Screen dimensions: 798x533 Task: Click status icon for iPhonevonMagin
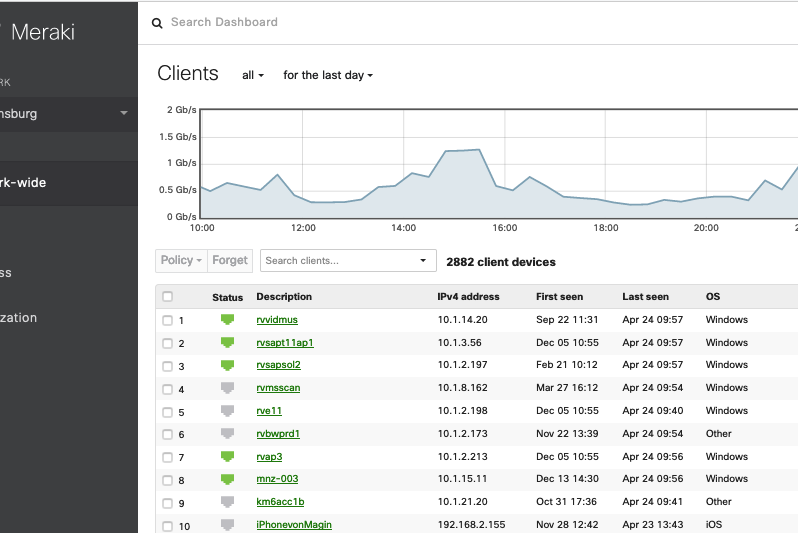pos(227,524)
